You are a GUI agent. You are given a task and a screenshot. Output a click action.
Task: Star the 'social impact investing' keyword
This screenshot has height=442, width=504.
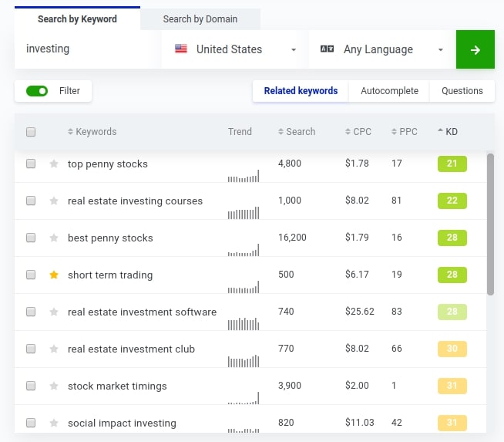[x=54, y=423]
